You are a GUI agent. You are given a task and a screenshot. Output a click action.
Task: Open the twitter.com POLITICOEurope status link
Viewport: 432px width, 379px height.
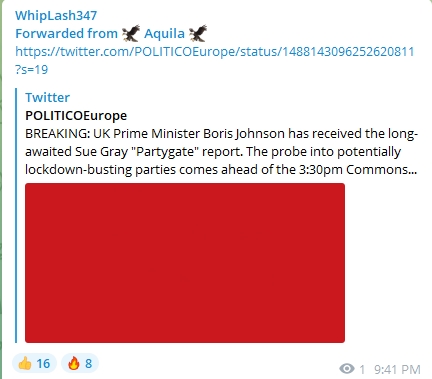pyautogui.click(x=215, y=52)
